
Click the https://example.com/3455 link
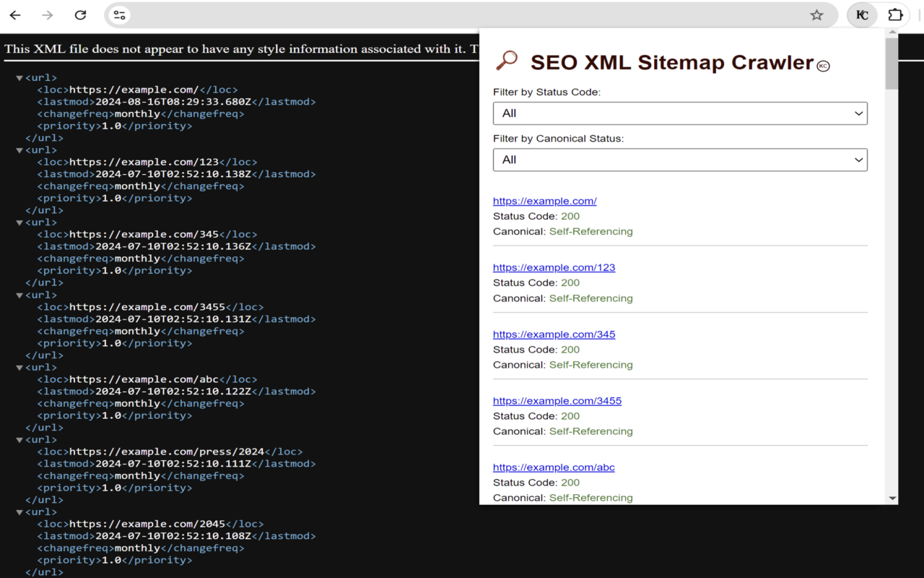557,400
